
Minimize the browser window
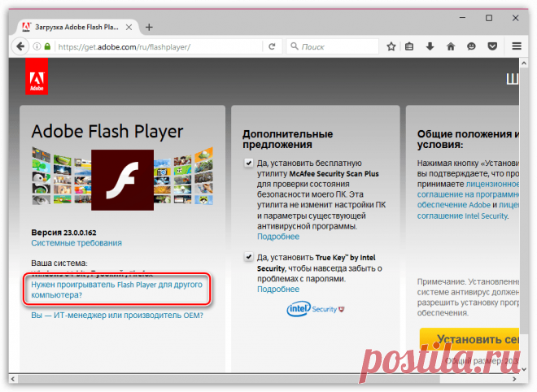point(462,17)
